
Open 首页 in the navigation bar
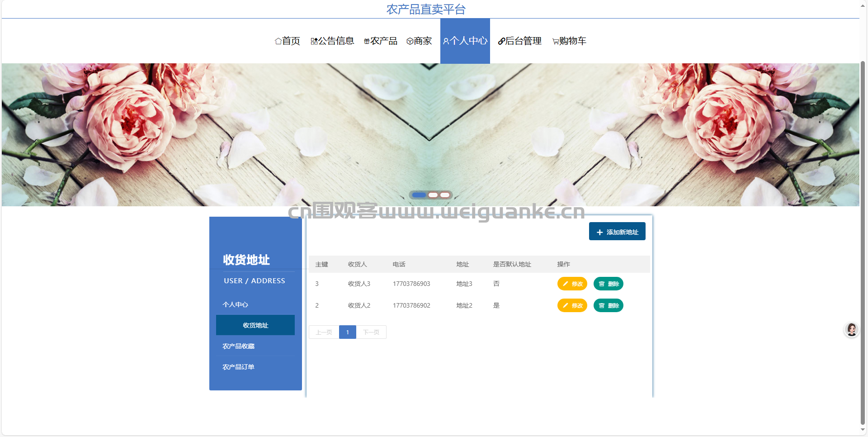(x=288, y=41)
